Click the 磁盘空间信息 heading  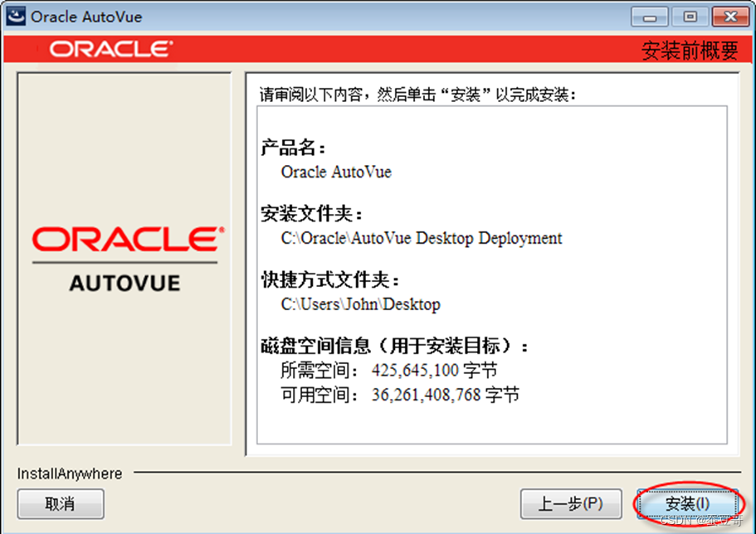[394, 346]
